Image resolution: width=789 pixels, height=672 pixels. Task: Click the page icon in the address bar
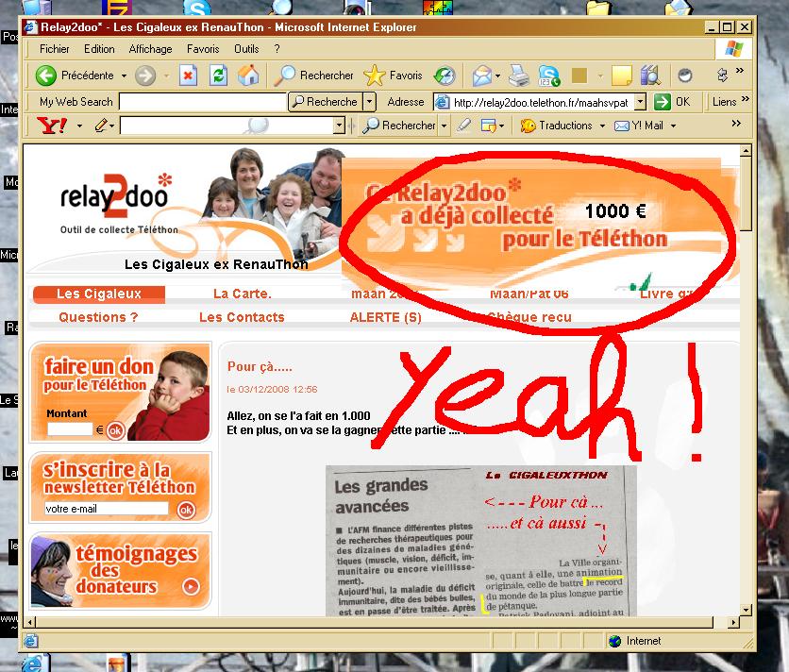click(442, 102)
